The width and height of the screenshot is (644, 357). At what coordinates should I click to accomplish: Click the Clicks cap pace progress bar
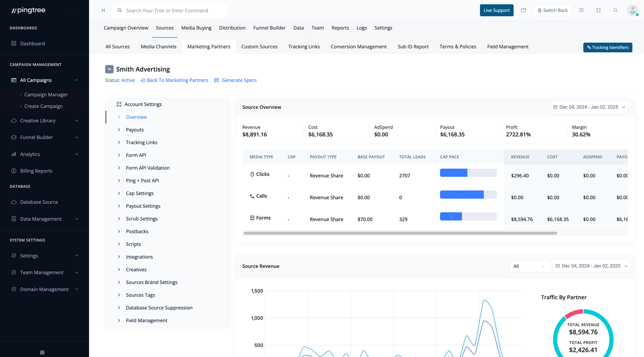tap(468, 173)
